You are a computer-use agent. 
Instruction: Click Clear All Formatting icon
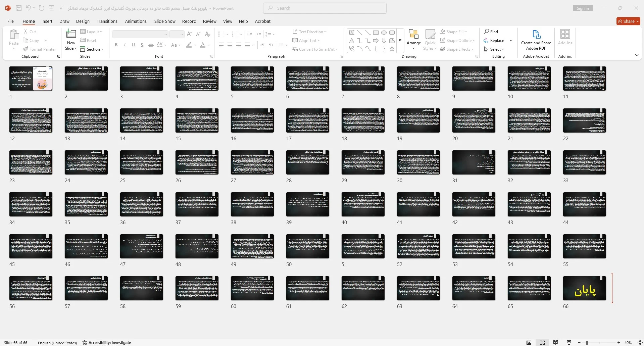coord(208,34)
